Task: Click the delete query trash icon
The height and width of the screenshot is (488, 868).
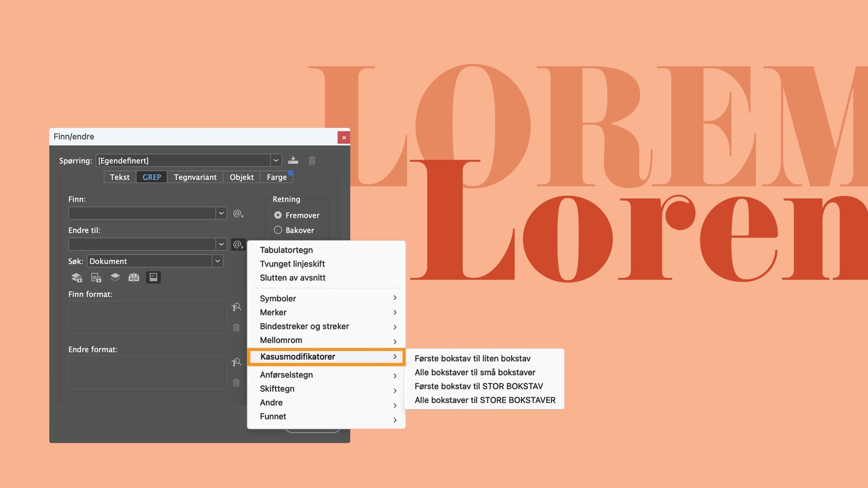Action: click(x=312, y=160)
